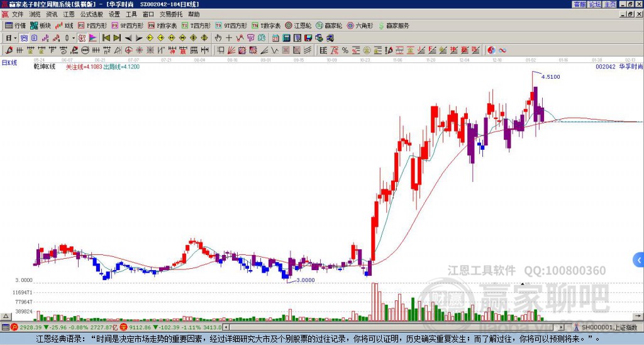Click the black right arrow icon
The image size is (644, 345).
(x=139, y=38)
